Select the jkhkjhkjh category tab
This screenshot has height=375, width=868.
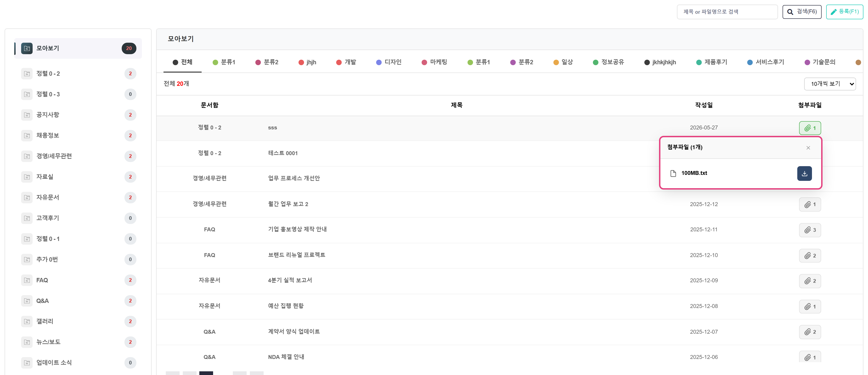(660, 62)
